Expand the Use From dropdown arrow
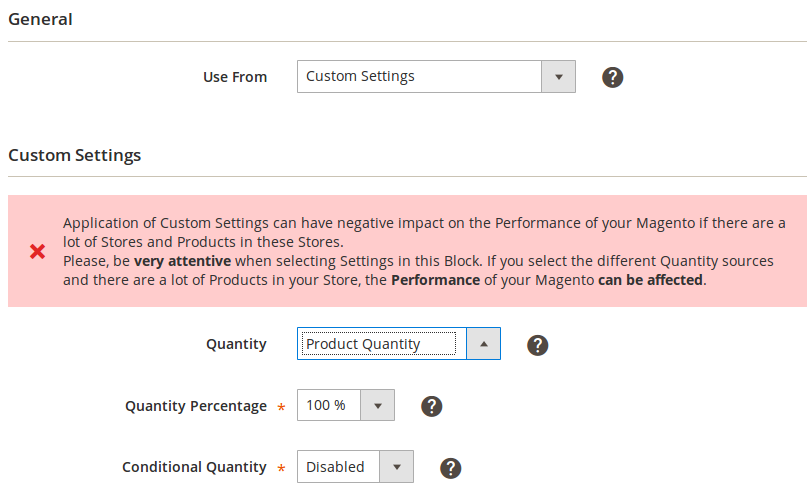Image resolution: width=807 pixels, height=502 pixels. tap(558, 77)
